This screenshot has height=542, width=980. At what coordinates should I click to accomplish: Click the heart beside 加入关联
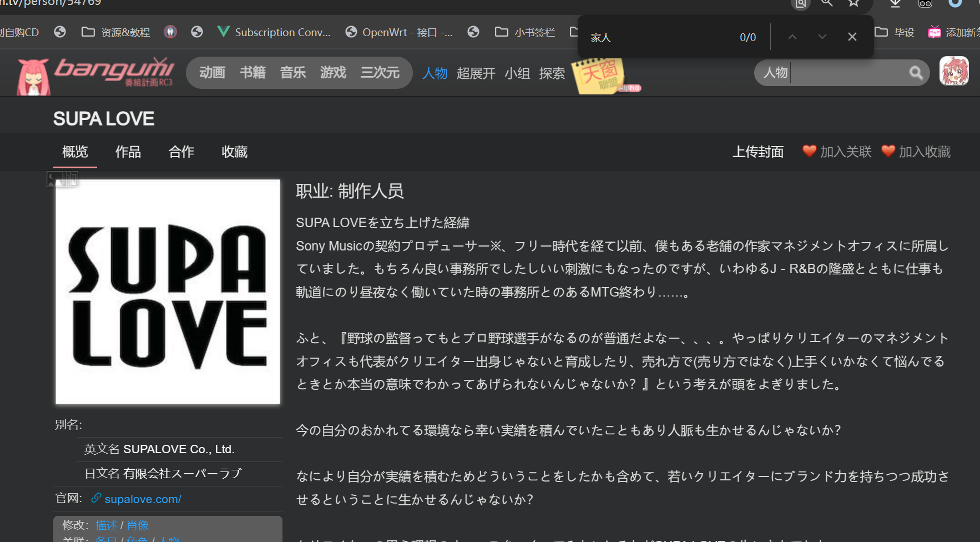[810, 150]
